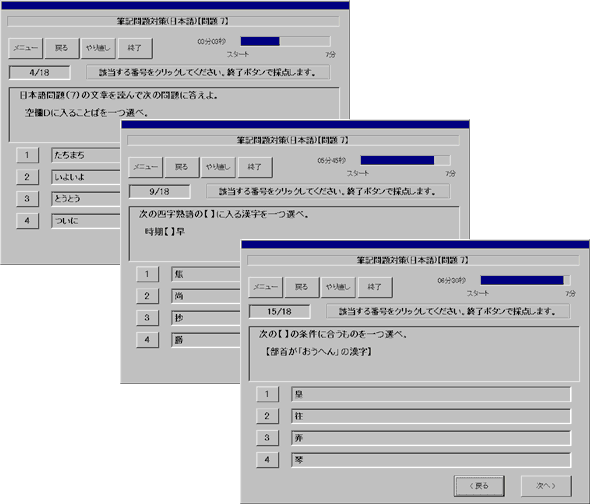
Task: Click the いよいよ answer field
Action: 86,177
